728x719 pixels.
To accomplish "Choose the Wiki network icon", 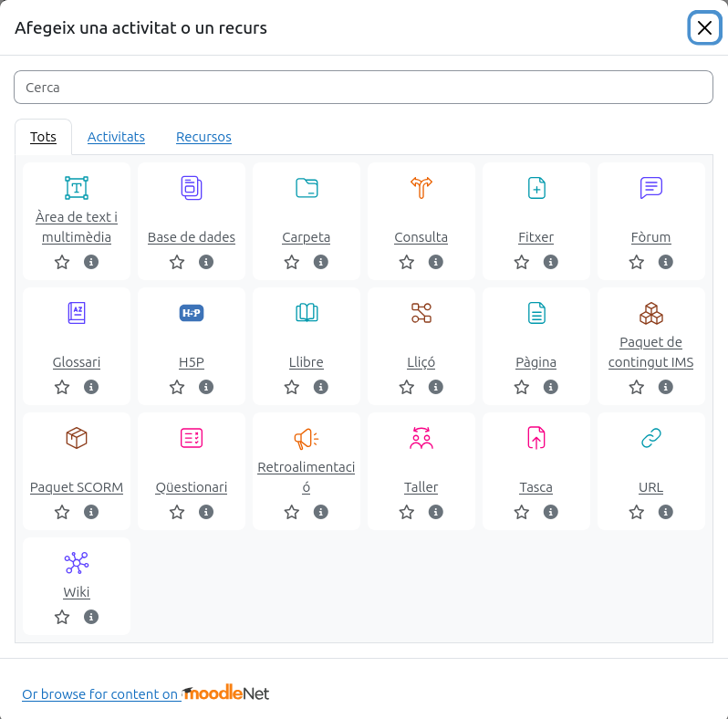I will 77,563.
